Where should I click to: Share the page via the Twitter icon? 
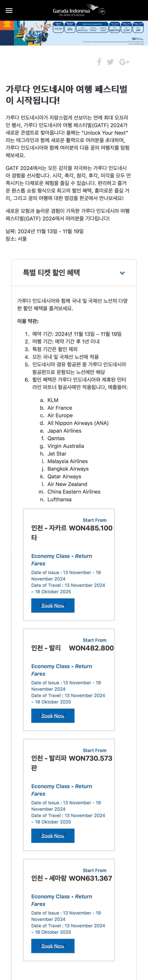(x=110, y=62)
